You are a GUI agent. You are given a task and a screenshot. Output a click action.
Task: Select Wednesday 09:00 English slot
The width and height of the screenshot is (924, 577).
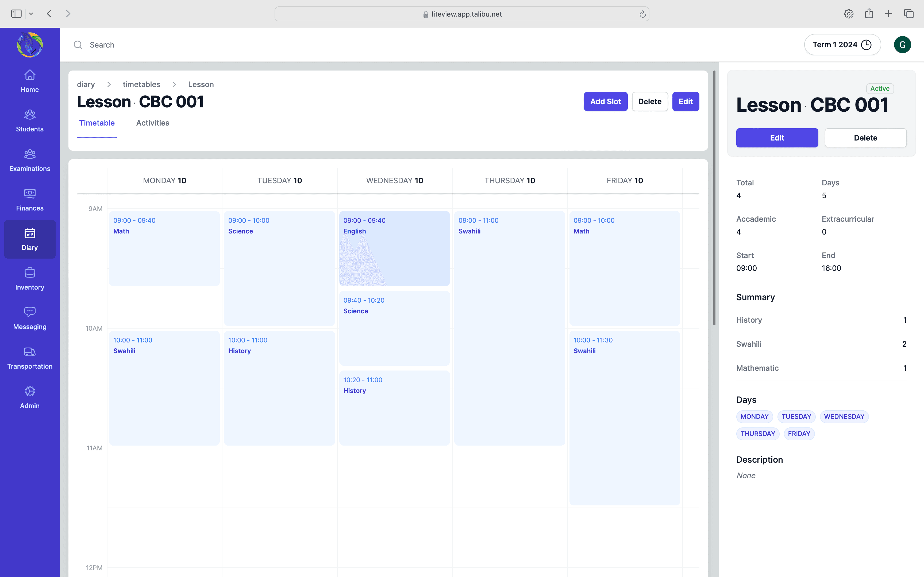click(394, 248)
